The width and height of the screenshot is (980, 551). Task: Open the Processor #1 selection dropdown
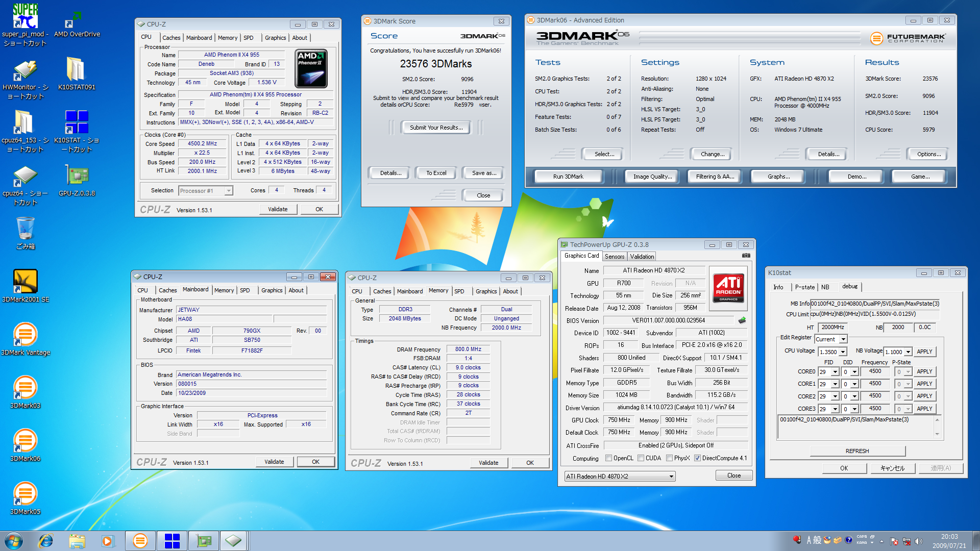click(x=229, y=191)
